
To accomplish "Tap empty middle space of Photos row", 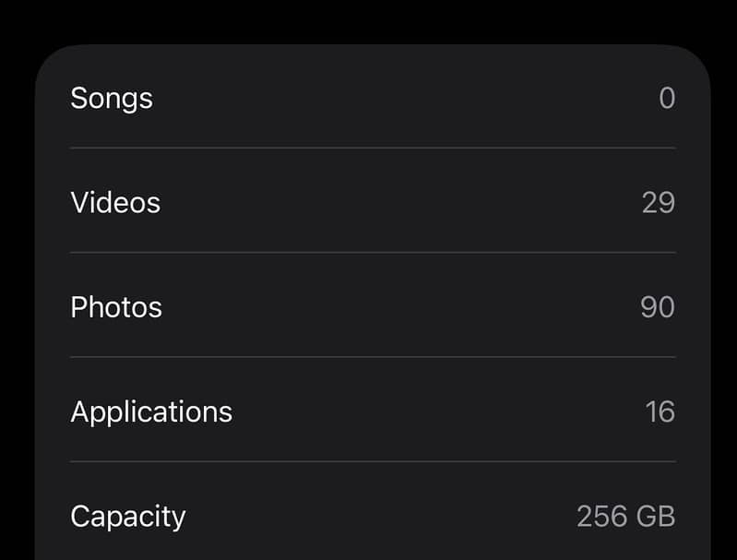I will point(387,306).
